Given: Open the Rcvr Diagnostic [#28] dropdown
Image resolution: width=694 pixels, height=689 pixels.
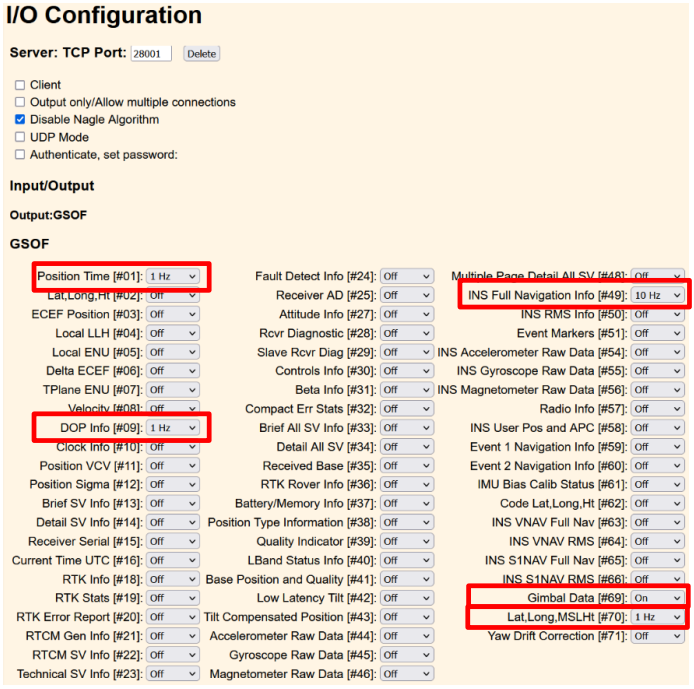Looking at the screenshot, I should tap(407, 333).
